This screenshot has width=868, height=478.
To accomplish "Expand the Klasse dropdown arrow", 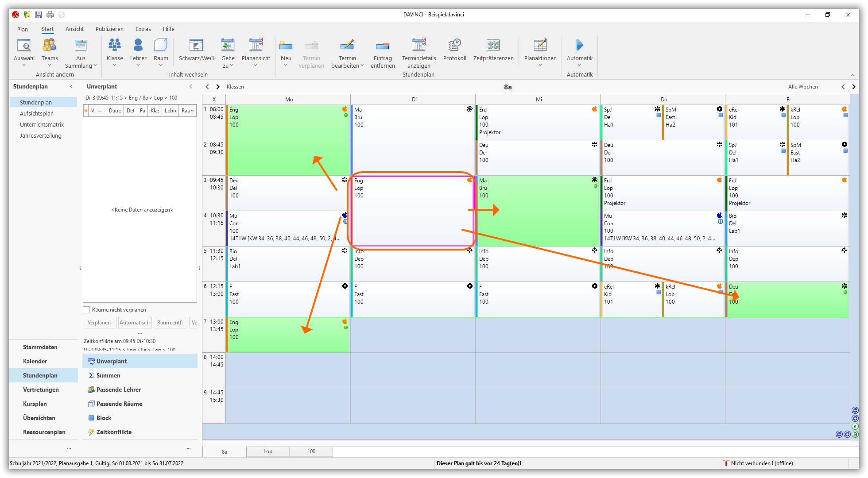I will tap(115, 66).
